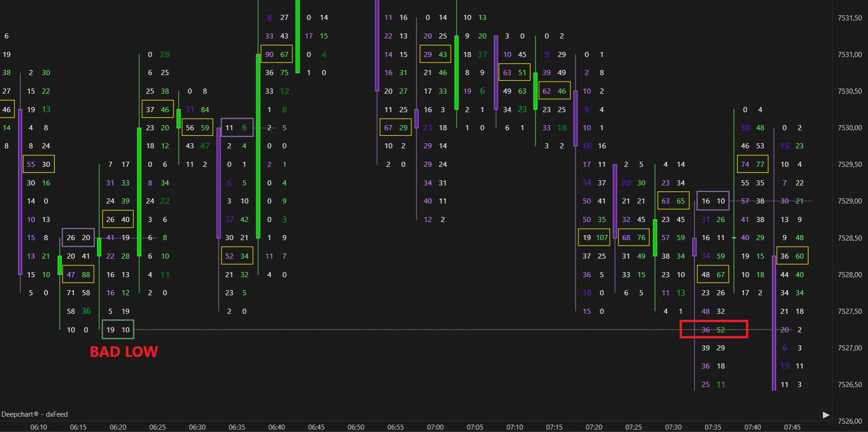Click the highlighted 63 65 footprint cell
This screenshot has width=868, height=432.
(673, 201)
